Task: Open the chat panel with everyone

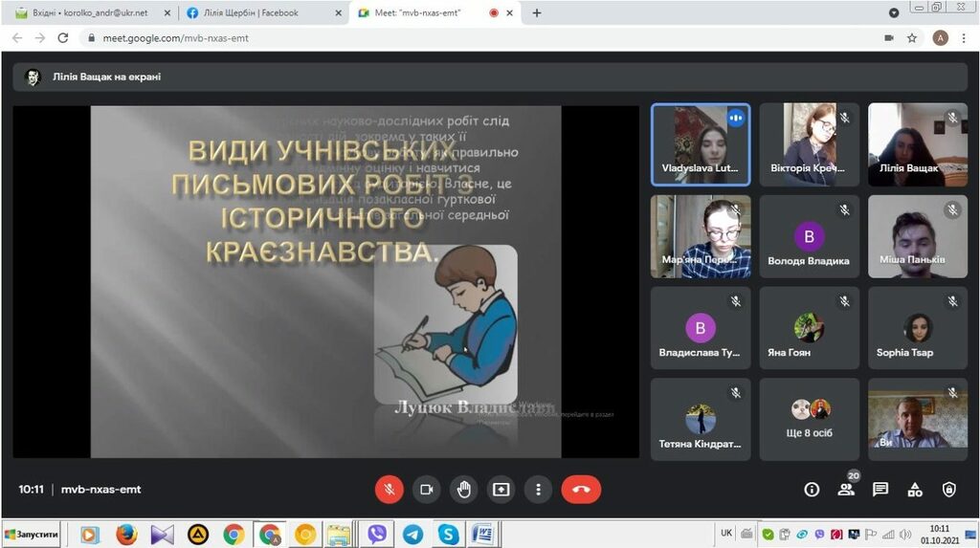Action: coord(880,490)
